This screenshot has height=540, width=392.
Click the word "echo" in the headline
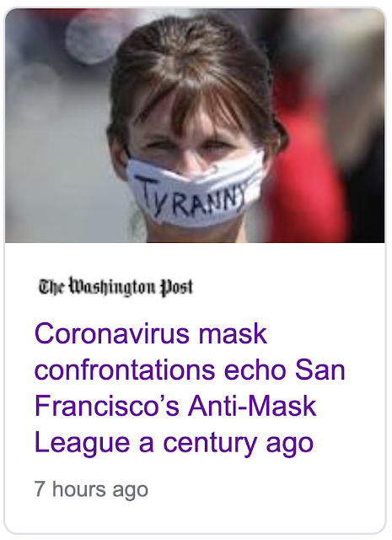point(255,370)
